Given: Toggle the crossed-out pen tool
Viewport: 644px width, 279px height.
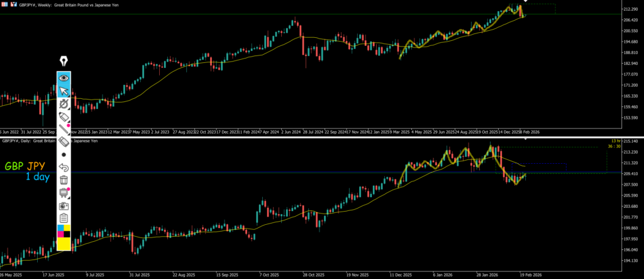Looking at the screenshot, I should tap(64, 104).
